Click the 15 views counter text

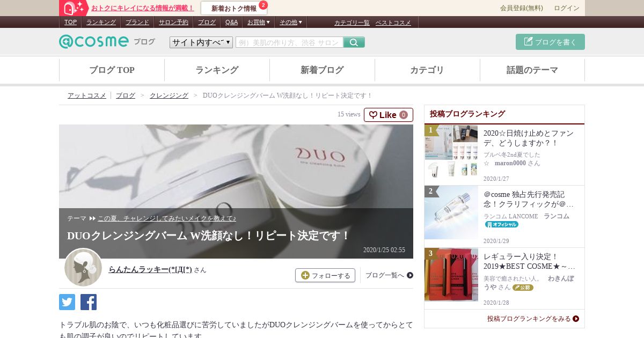coord(349,114)
